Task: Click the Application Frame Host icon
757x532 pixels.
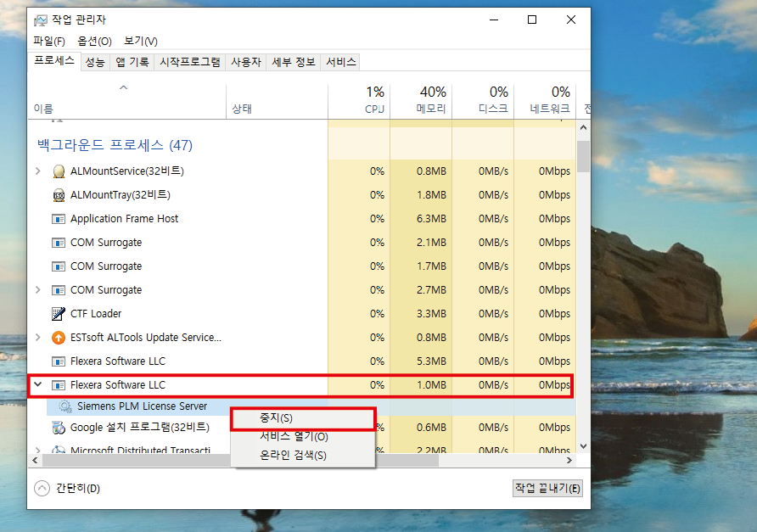Action: 59,219
